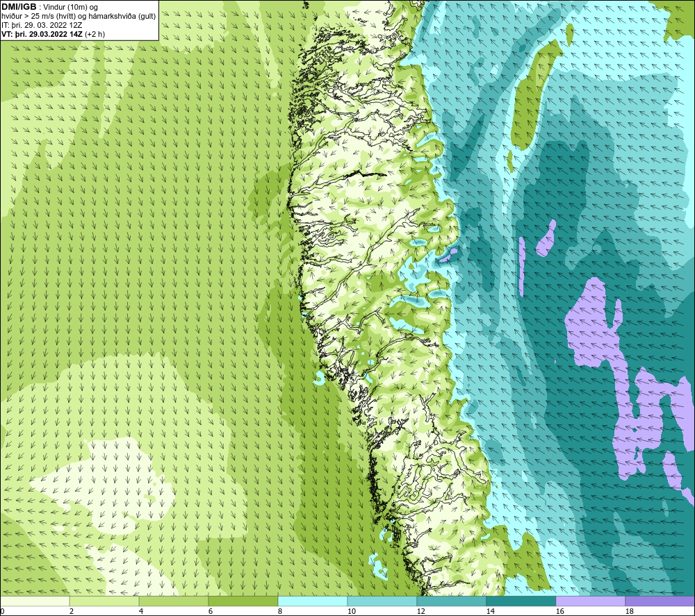Click the '18' label on wind scale
Viewport: 695px width, 616px height.
coord(629,612)
